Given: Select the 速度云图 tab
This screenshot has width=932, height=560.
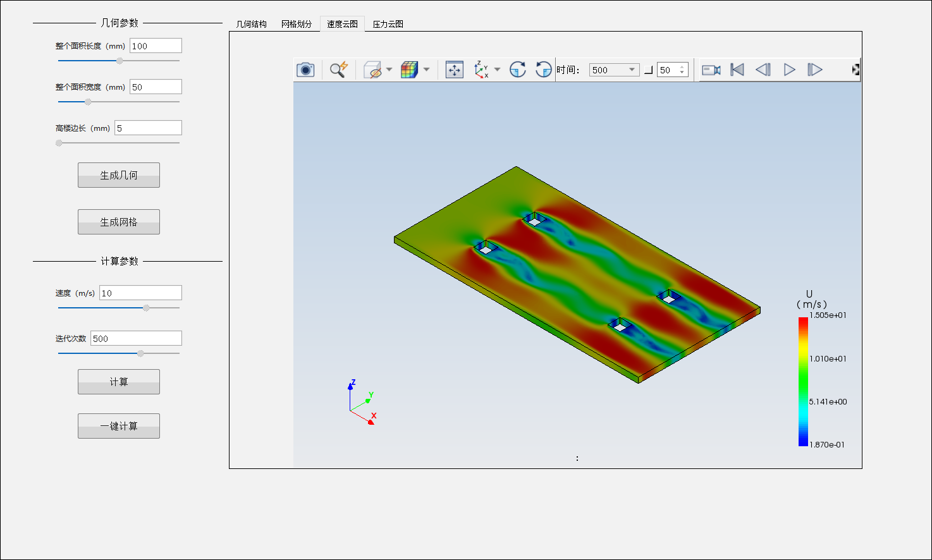Looking at the screenshot, I should [342, 24].
